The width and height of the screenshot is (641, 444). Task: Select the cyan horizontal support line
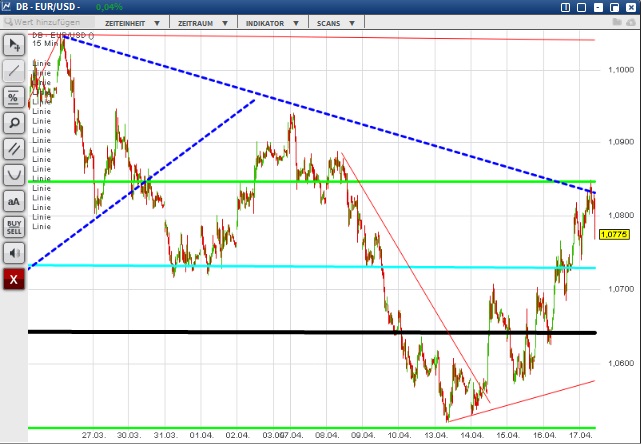pyautogui.click(x=312, y=267)
